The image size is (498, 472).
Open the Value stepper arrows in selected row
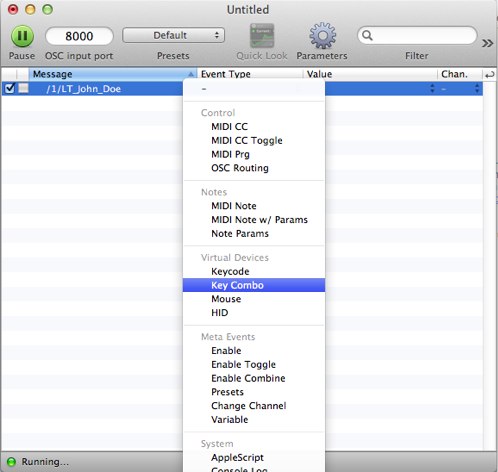pyautogui.click(x=432, y=88)
